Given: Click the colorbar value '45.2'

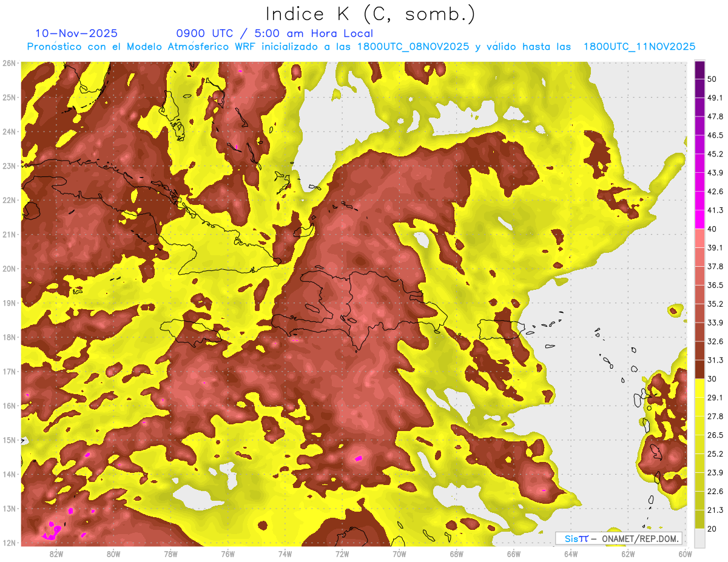Looking at the screenshot, I should tap(715, 153).
